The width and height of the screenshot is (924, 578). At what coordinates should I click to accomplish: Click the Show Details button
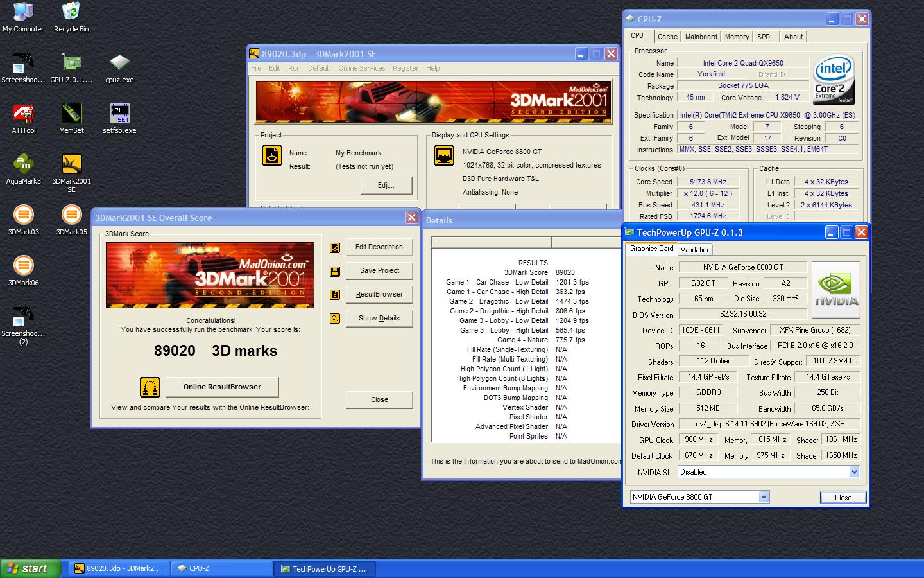(x=379, y=319)
